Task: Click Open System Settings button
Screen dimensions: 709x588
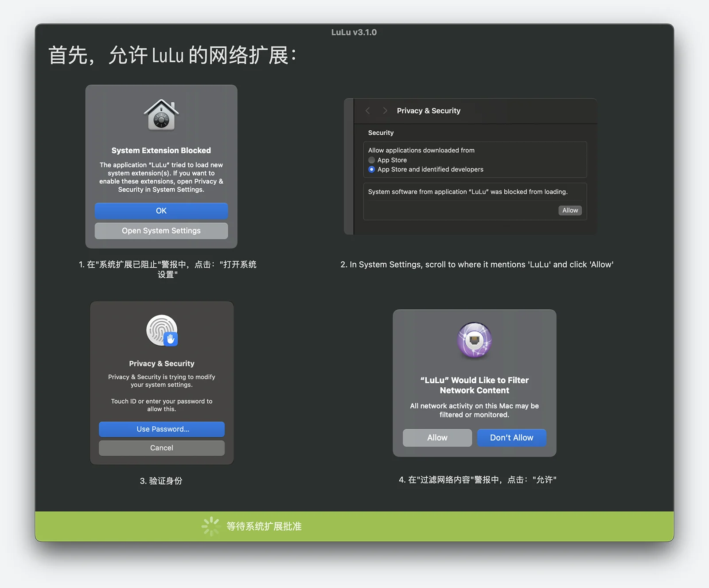Action: click(161, 231)
